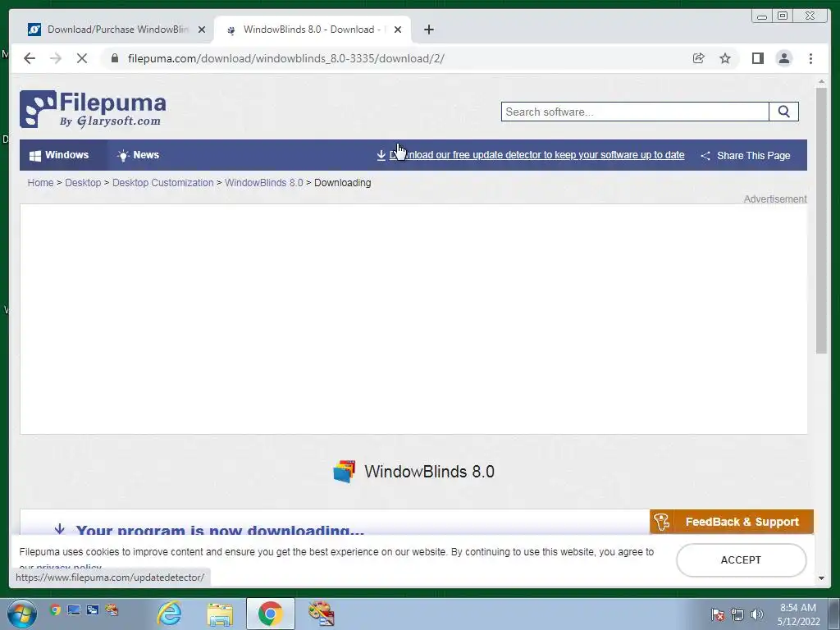840x630 pixels.
Task: Go to Home breadcrumb
Action: click(41, 183)
